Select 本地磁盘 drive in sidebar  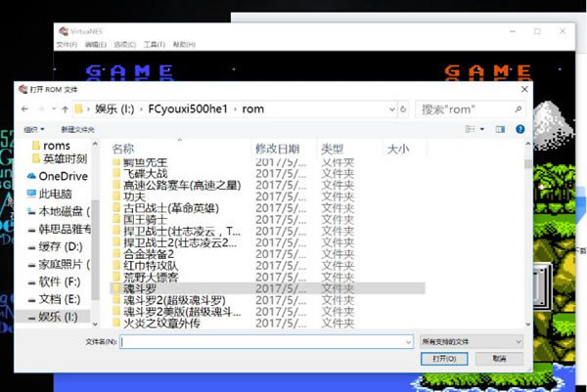click(x=59, y=211)
